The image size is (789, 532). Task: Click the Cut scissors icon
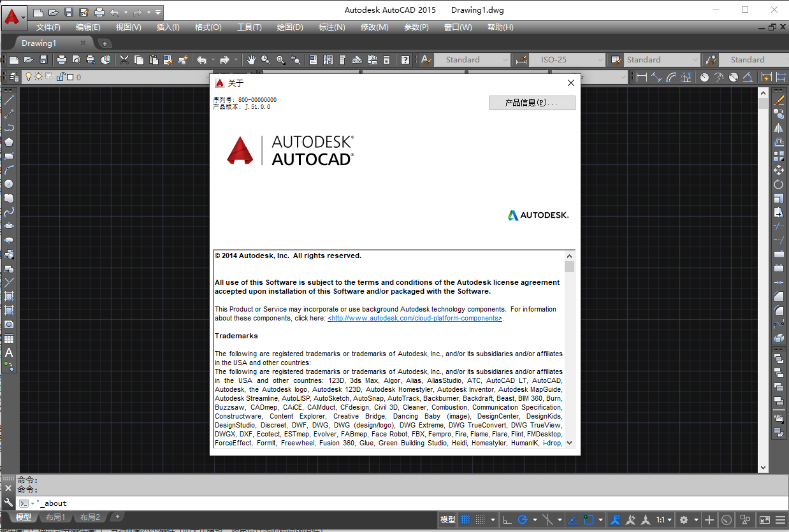click(124, 60)
